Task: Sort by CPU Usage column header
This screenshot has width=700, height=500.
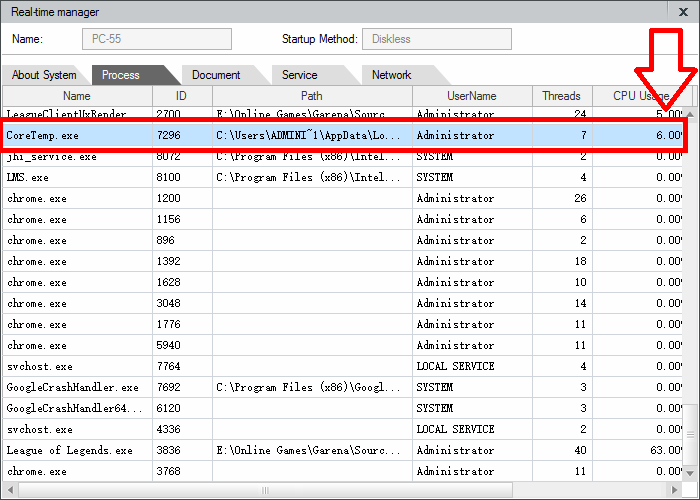Action: click(640, 96)
